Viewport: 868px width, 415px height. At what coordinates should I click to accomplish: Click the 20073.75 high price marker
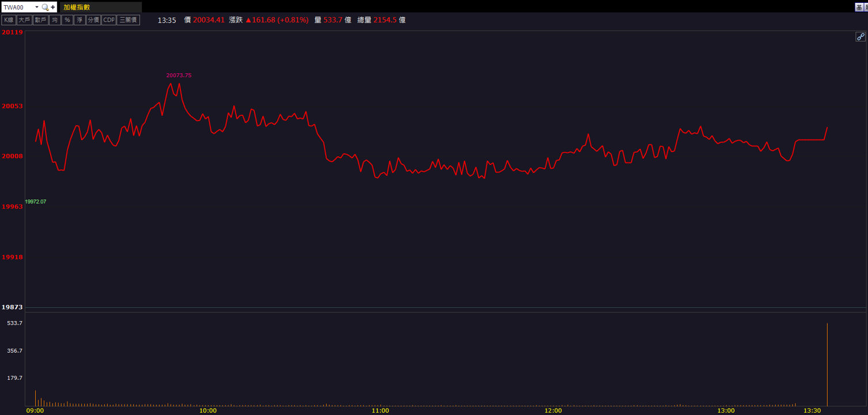[x=179, y=76]
